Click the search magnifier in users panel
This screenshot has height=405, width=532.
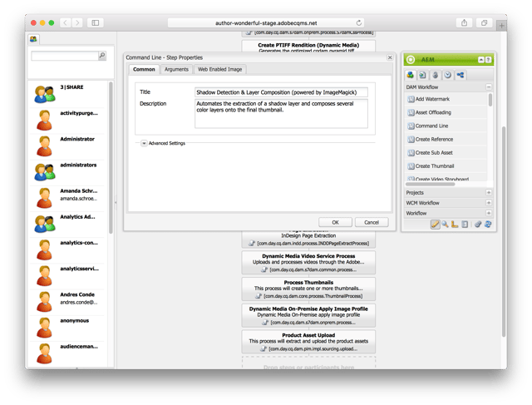click(101, 55)
